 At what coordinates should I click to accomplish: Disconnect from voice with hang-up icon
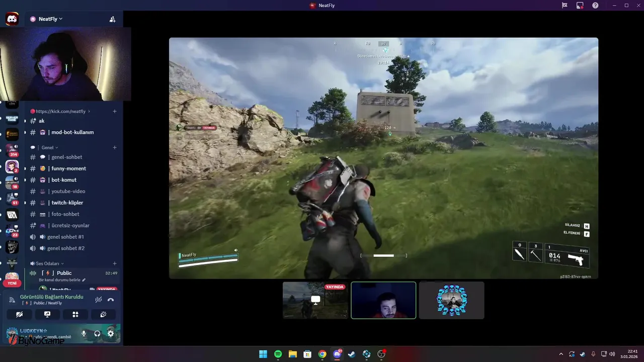click(x=111, y=300)
